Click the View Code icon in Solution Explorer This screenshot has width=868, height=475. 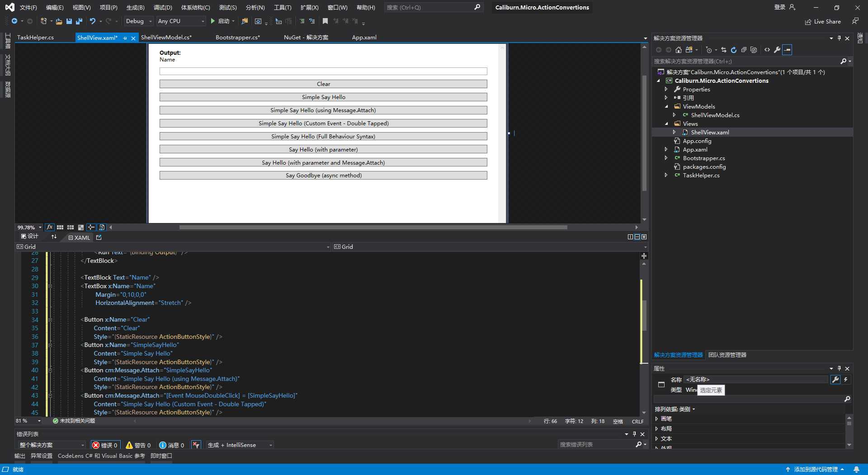tap(767, 50)
